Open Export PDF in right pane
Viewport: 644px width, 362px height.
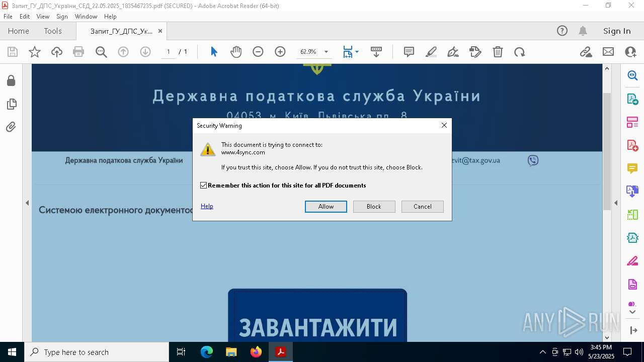[x=632, y=99]
